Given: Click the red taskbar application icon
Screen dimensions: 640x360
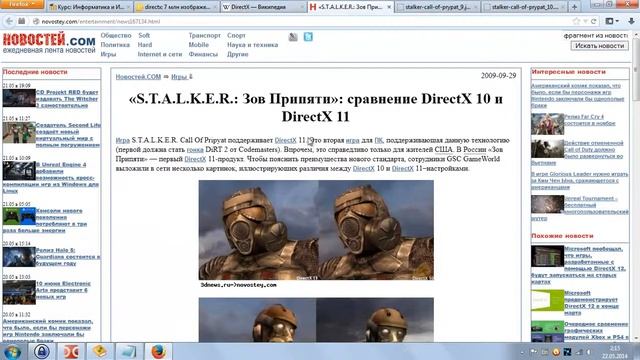Looking at the screenshot, I should [x=71, y=351].
